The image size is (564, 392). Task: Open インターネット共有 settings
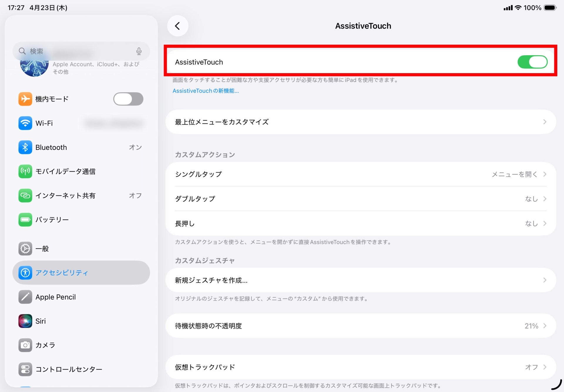pyautogui.click(x=25, y=195)
